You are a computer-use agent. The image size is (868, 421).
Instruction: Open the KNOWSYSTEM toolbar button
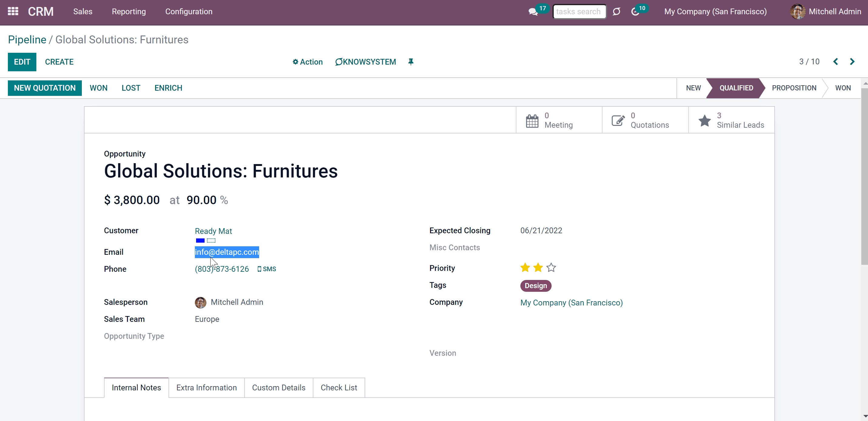[x=366, y=62]
